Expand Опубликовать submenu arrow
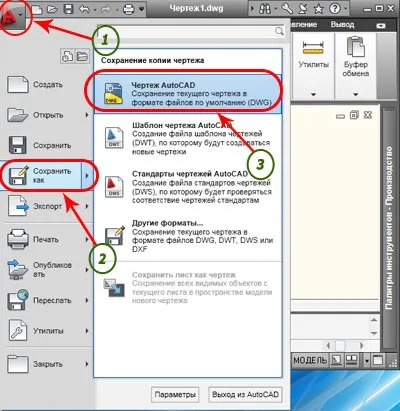The height and width of the screenshot is (411, 400). [x=87, y=269]
